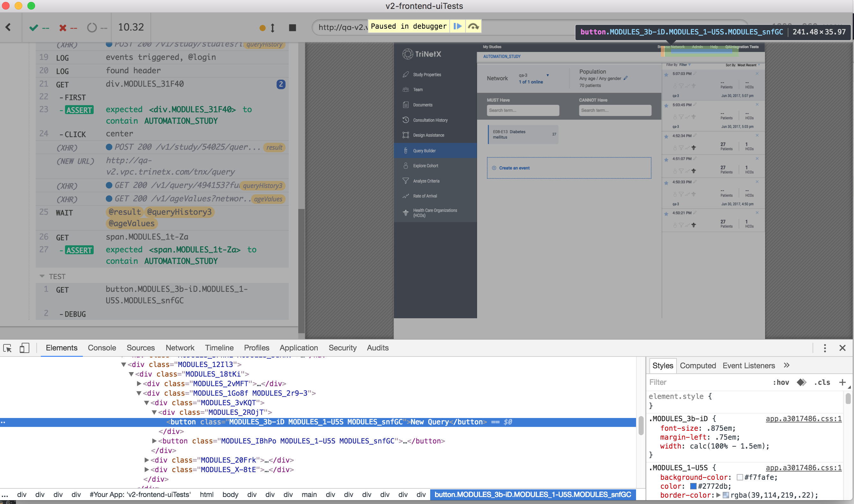The height and width of the screenshot is (504, 854).
Task: Switch to the Network tab in DevTools
Action: pyautogui.click(x=180, y=348)
